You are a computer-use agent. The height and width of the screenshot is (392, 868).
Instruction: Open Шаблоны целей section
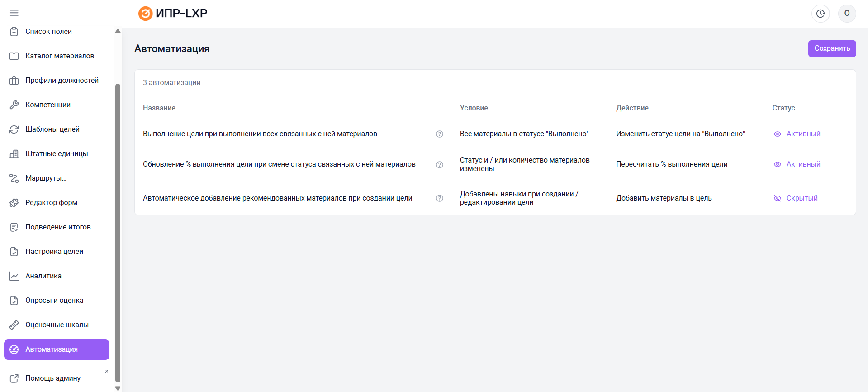pos(52,129)
